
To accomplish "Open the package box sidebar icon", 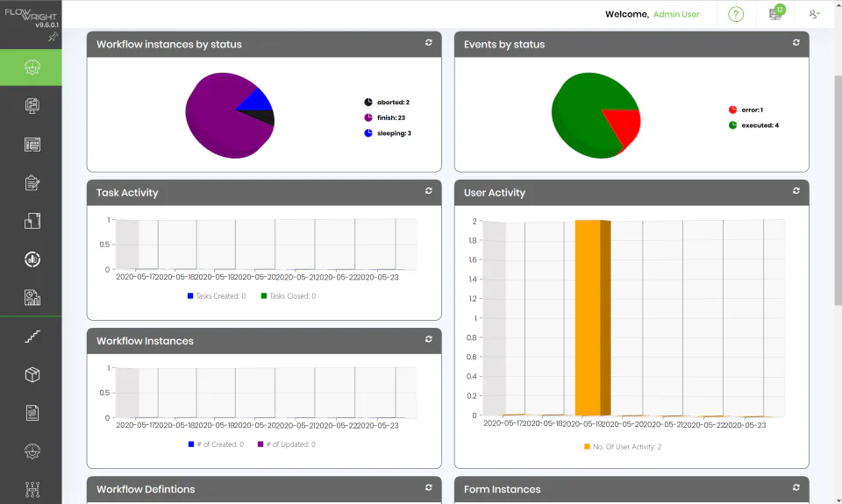I will click(32, 374).
